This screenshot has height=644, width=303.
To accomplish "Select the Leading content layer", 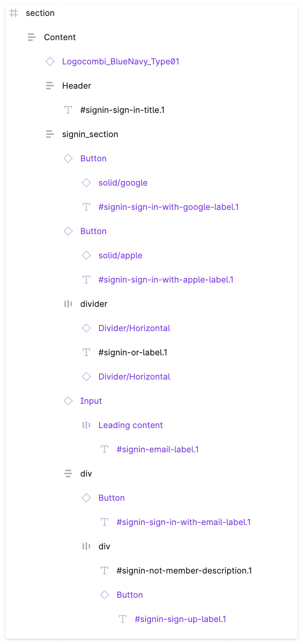I will coord(130,425).
